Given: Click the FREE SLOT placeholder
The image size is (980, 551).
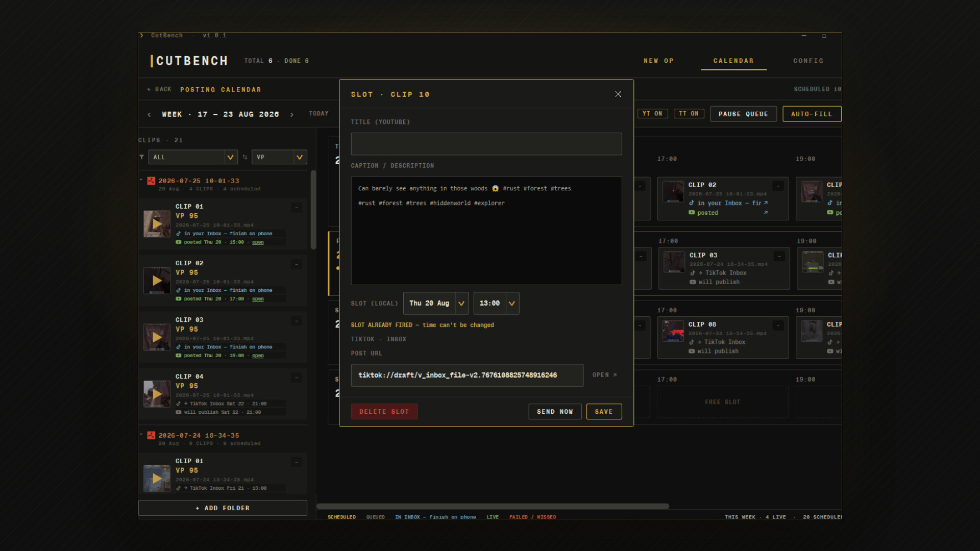Looking at the screenshot, I should point(723,402).
